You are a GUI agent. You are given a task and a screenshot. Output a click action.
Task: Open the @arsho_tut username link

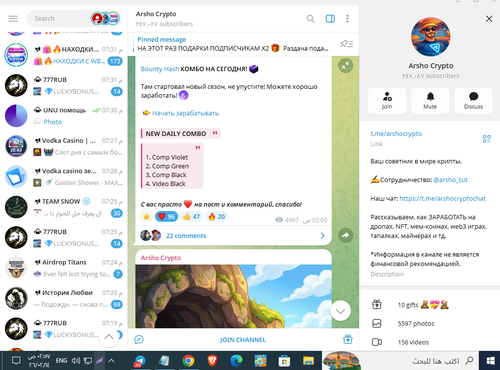[x=450, y=180]
